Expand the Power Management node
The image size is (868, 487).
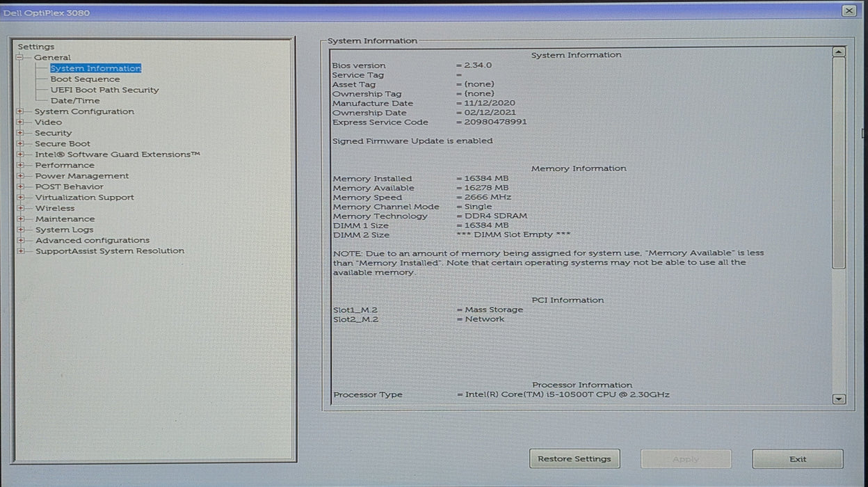click(20, 176)
